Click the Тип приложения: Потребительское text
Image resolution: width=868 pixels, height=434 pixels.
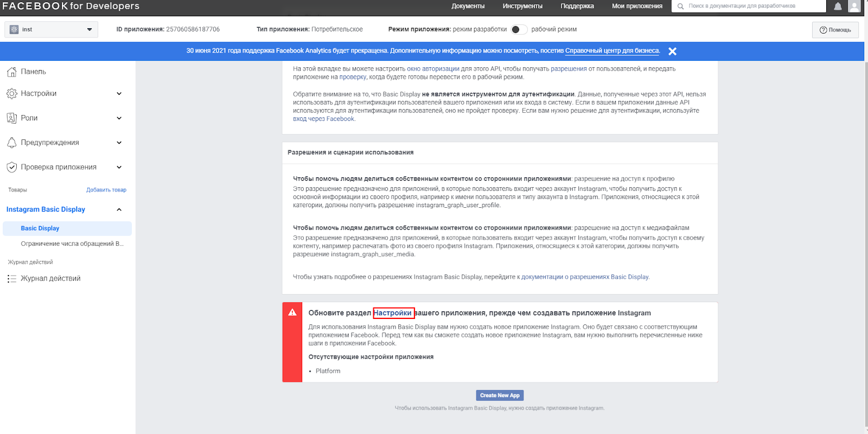click(310, 29)
